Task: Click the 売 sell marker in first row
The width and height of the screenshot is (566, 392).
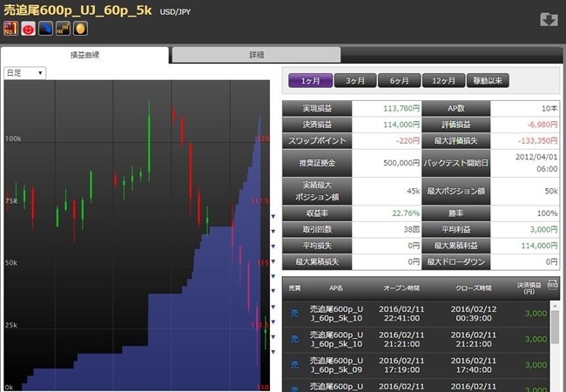Action: [293, 314]
